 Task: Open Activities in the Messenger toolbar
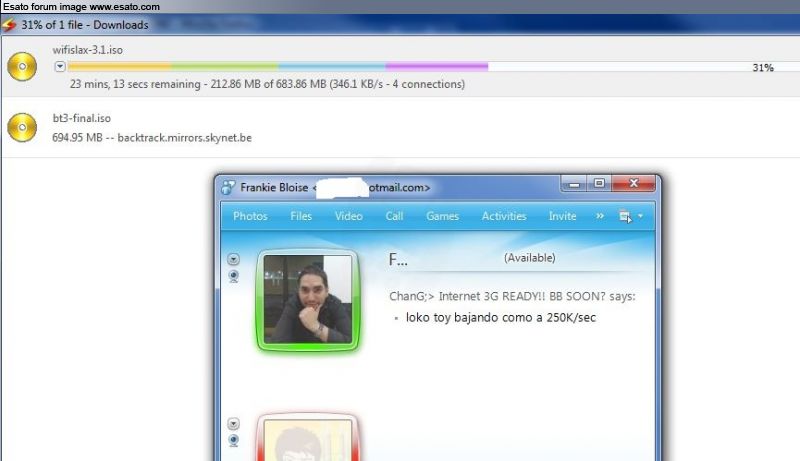point(504,216)
